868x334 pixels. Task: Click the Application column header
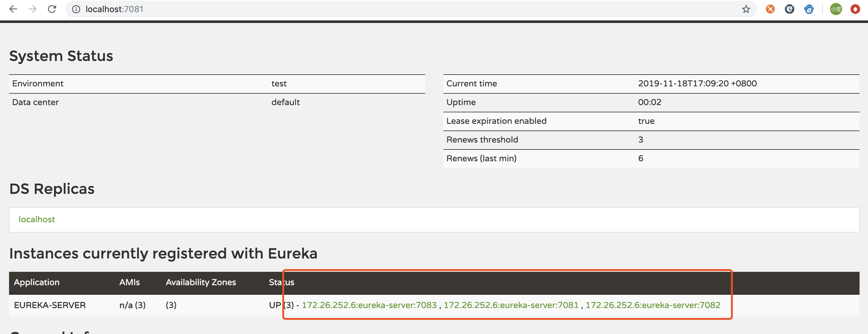37,282
